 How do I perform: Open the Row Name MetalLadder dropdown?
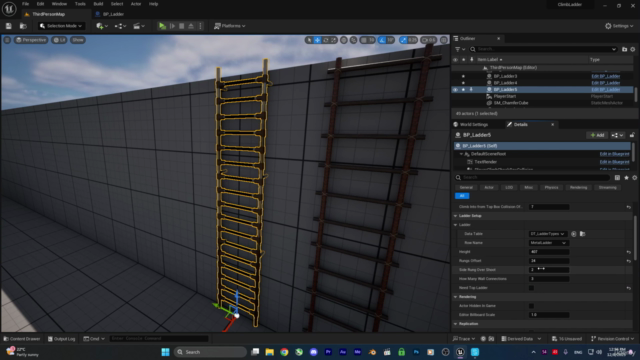[x=548, y=243]
